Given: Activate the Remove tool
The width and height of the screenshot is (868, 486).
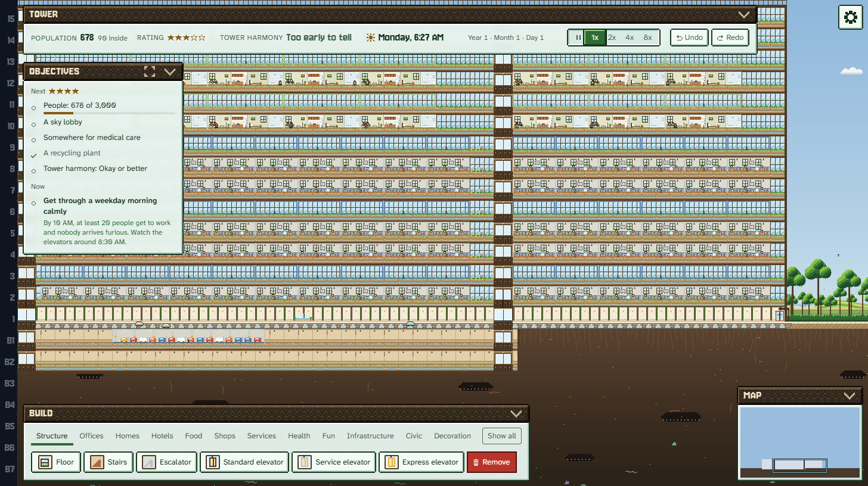Looking at the screenshot, I should point(492,462).
